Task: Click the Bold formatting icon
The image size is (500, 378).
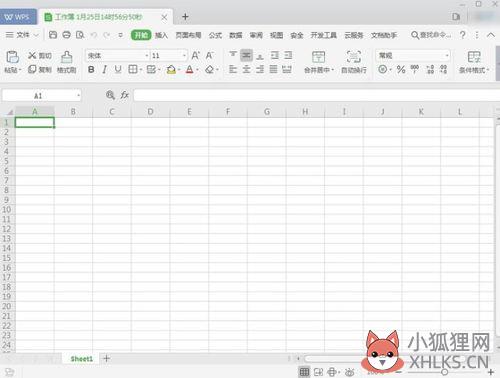Action: (91, 69)
